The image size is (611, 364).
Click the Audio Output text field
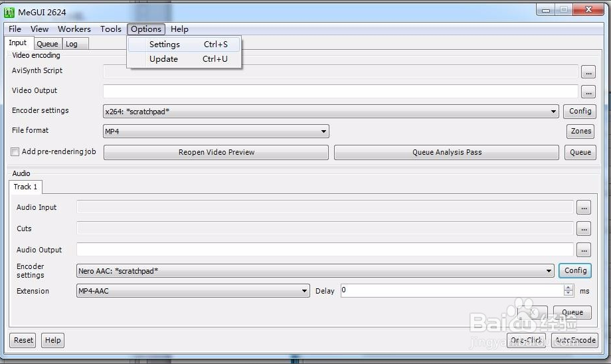[x=325, y=250]
